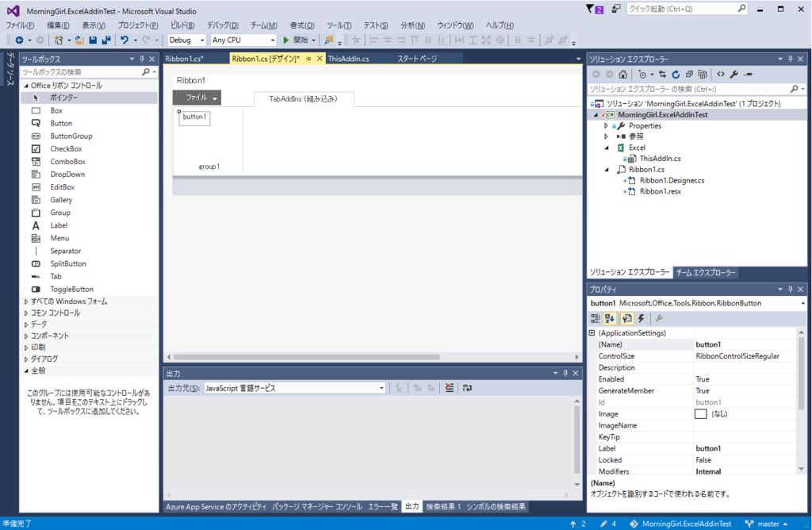The height and width of the screenshot is (530, 812).
Task: Open the エラー一覧 tab at bottom
Action: 383,507
